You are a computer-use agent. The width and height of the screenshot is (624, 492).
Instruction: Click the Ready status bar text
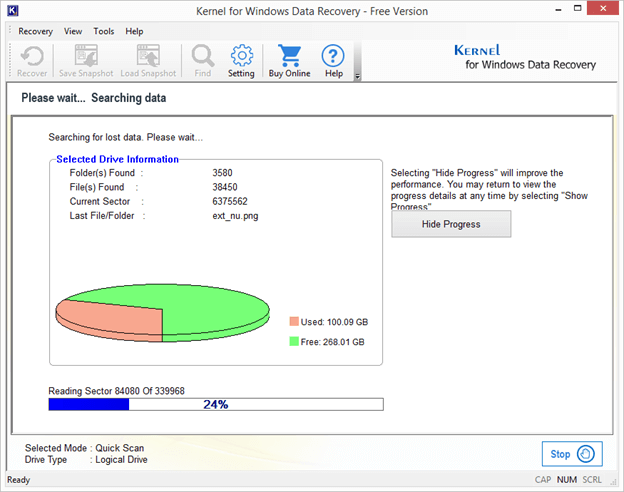pyautogui.click(x=18, y=480)
